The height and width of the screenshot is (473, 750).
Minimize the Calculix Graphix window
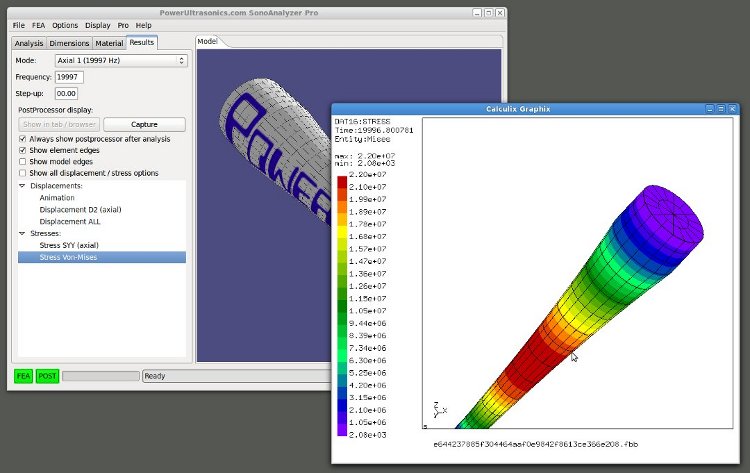710,109
